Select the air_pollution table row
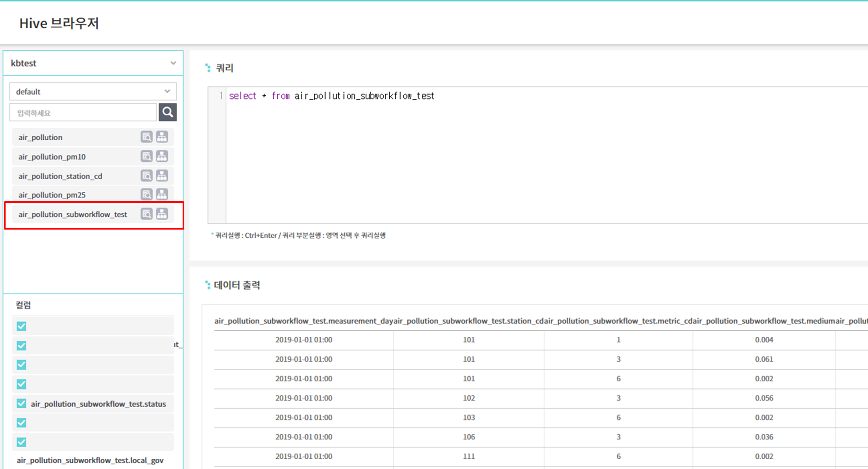Viewport: 868px width, 469px height. (x=93, y=137)
